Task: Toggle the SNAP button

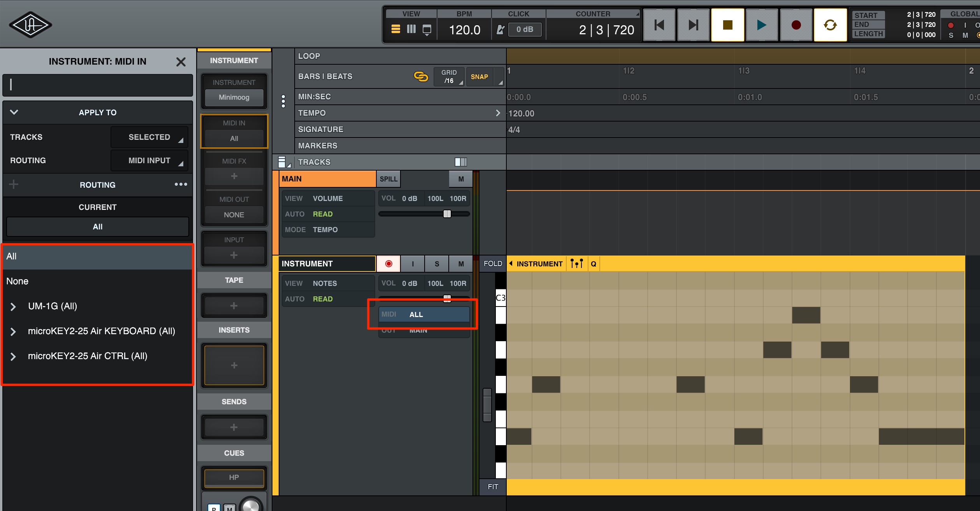Action: pos(479,77)
